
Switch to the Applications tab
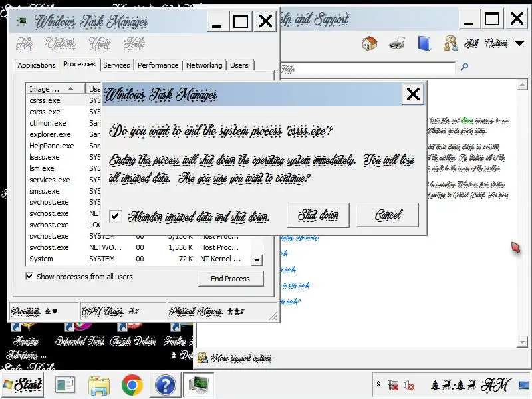37,65
